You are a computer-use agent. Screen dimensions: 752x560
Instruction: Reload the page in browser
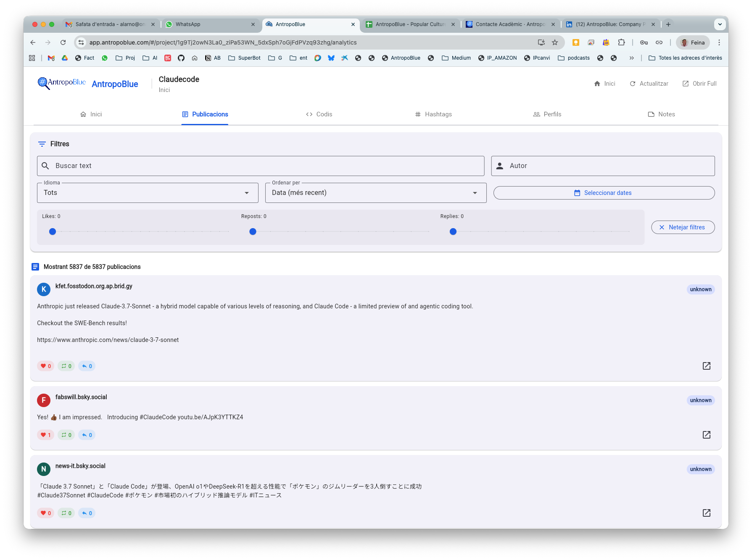pyautogui.click(x=63, y=42)
